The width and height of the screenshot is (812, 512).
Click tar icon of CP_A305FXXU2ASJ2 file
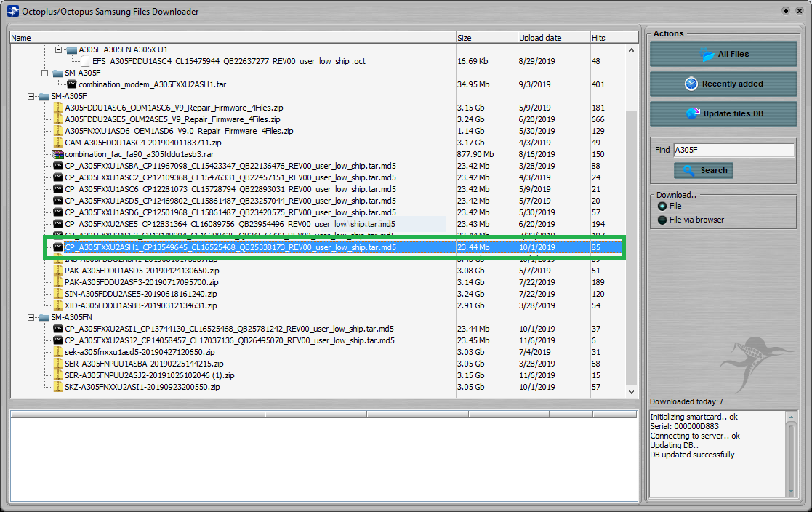(57, 340)
